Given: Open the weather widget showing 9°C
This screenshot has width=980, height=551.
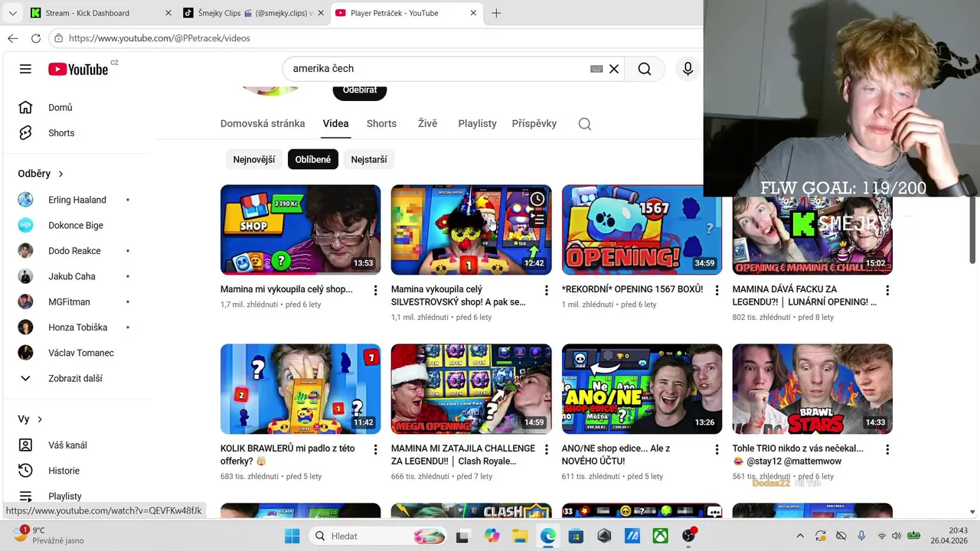Looking at the screenshot, I should click(x=50, y=536).
